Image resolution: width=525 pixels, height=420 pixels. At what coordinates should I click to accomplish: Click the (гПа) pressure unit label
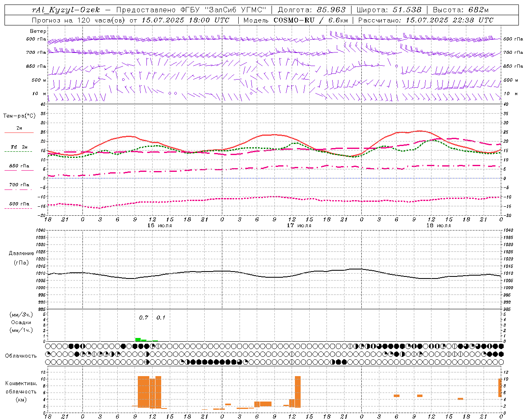click(x=21, y=262)
